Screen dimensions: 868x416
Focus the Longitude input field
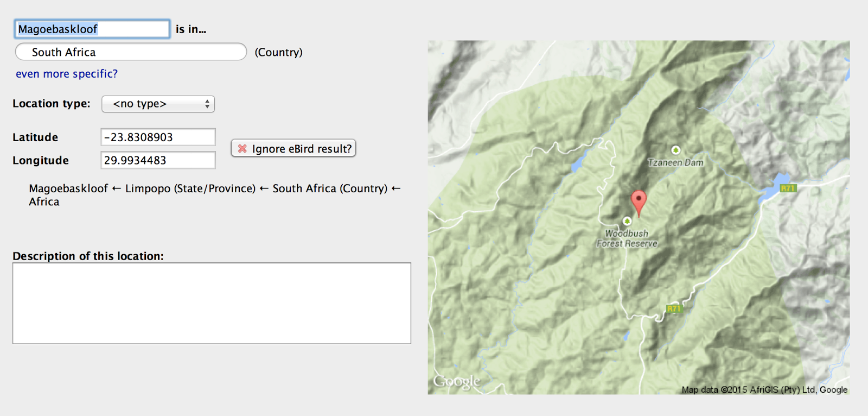pyautogui.click(x=158, y=160)
